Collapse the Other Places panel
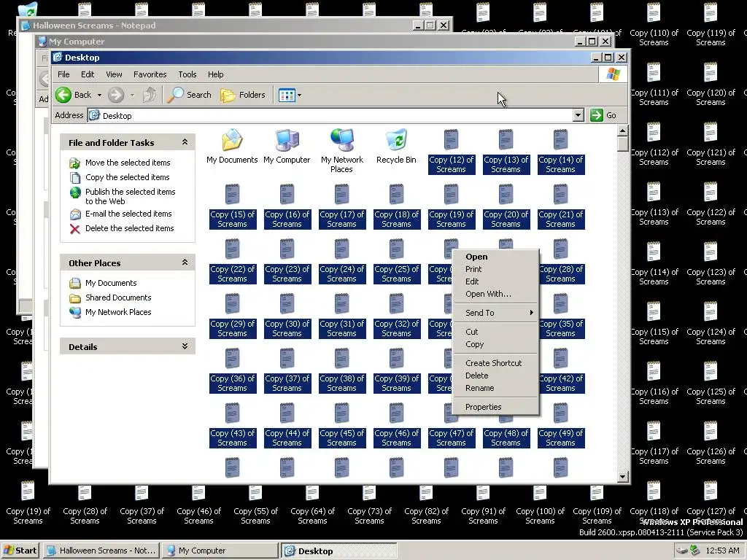The width and height of the screenshot is (747, 560). tap(185, 262)
